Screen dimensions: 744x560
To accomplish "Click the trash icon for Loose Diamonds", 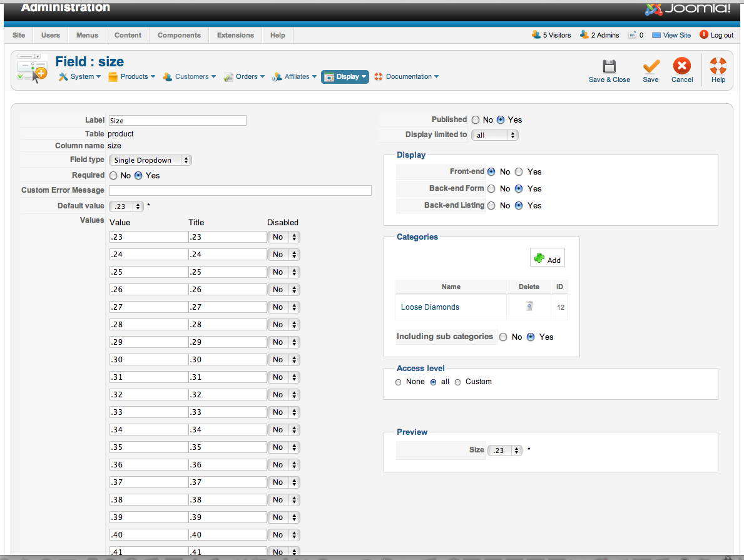I will click(x=529, y=307).
